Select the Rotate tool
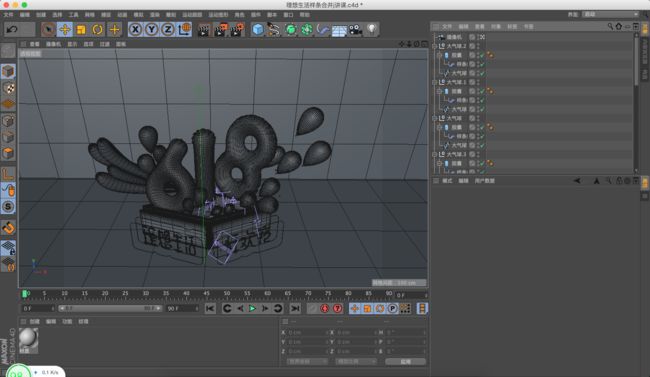This screenshot has width=650, height=377. (97, 29)
